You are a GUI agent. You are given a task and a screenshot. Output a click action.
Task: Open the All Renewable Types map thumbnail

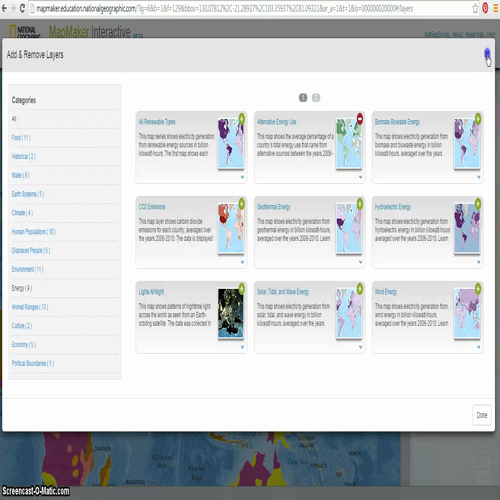(x=231, y=143)
